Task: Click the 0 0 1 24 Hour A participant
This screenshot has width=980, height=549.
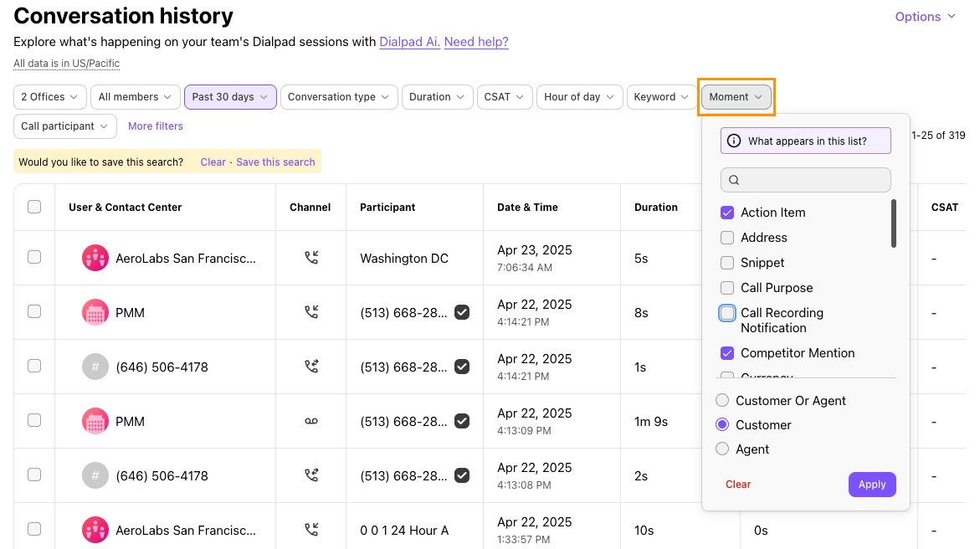Action: click(x=404, y=531)
